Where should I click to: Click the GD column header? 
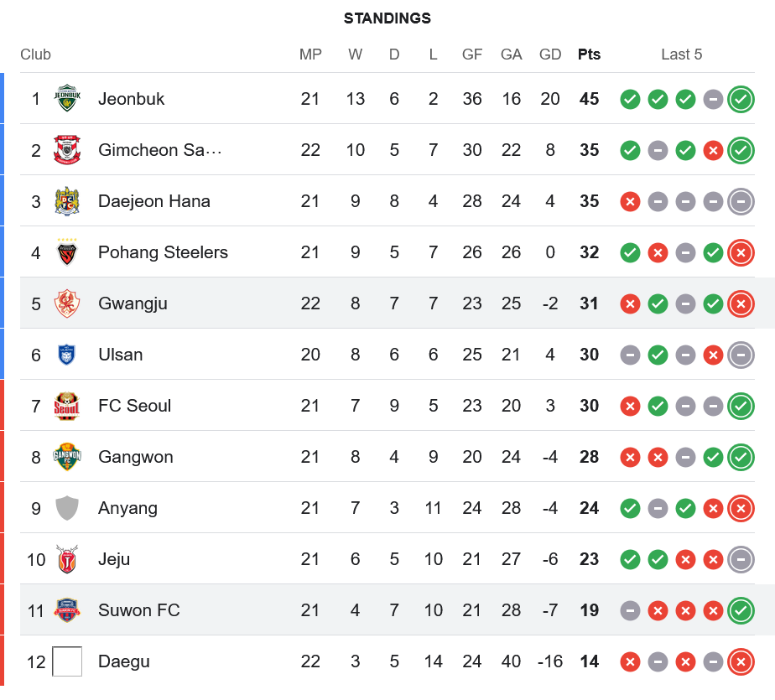[550, 54]
